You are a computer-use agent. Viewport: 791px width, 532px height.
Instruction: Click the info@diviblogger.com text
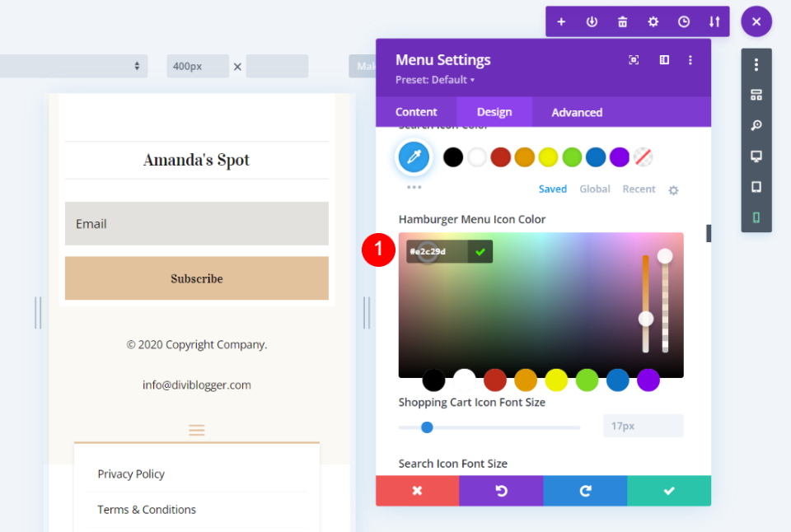click(197, 385)
